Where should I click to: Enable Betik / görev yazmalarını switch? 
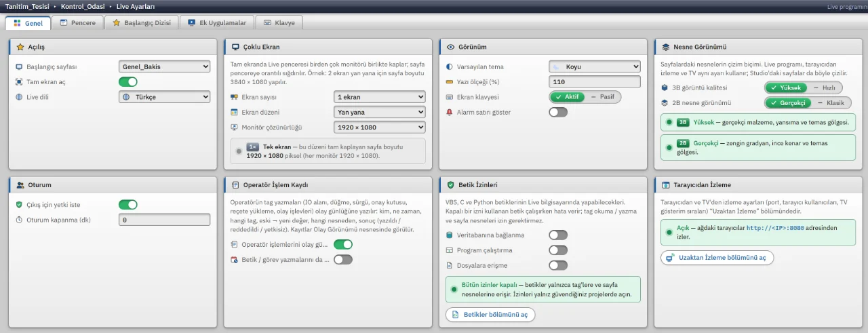click(343, 259)
